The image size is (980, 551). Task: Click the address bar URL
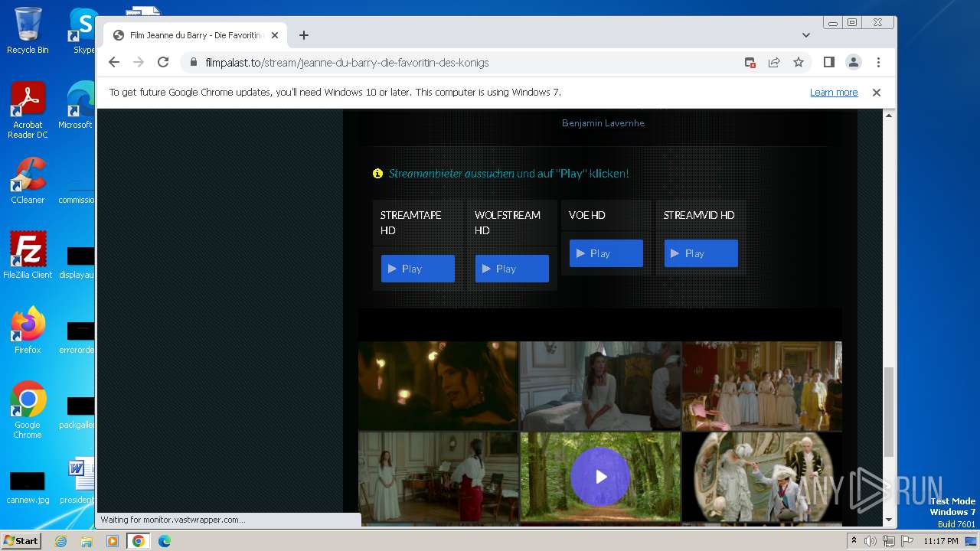click(x=347, y=63)
